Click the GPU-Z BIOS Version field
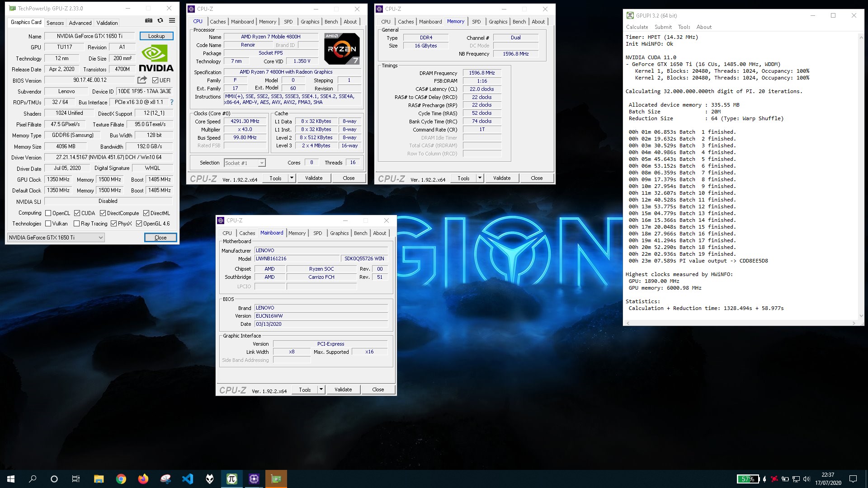 pyautogui.click(x=90, y=80)
